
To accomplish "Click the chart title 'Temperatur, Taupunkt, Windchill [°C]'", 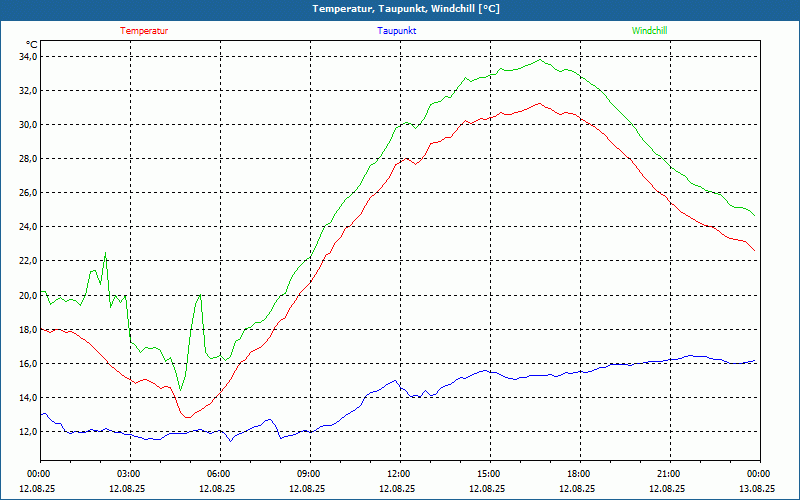I will [406, 9].
